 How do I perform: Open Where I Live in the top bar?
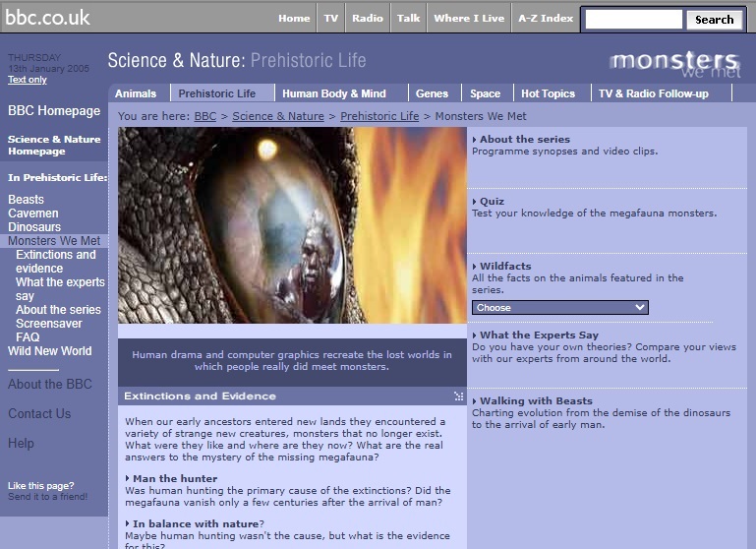point(469,19)
